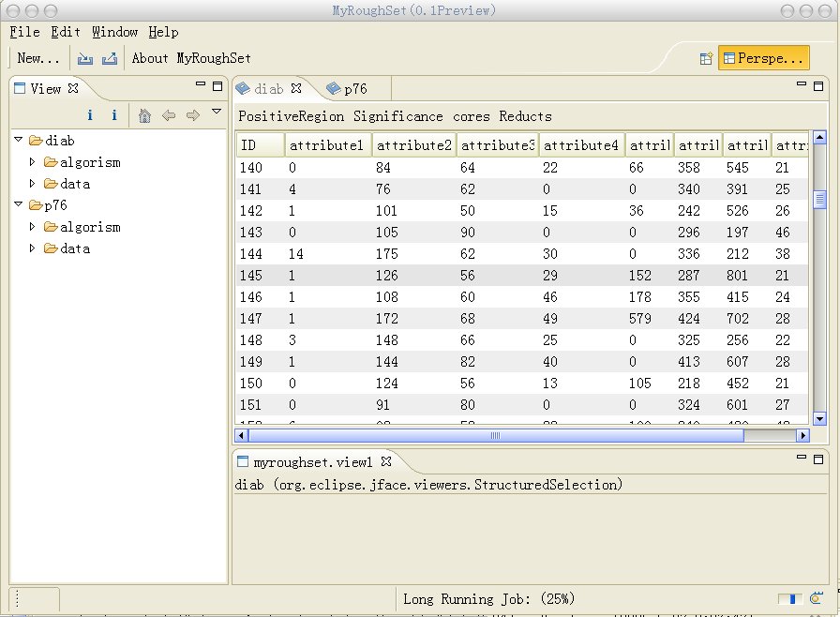Viewport: 840px width, 617px height.
Task: Close the diab editor tab
Action: tap(296, 88)
